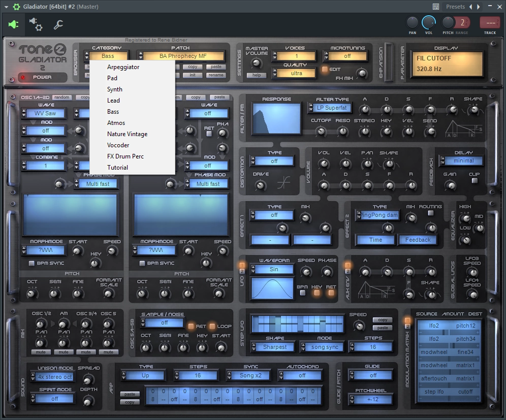Click the filter RESO knob

342,131
